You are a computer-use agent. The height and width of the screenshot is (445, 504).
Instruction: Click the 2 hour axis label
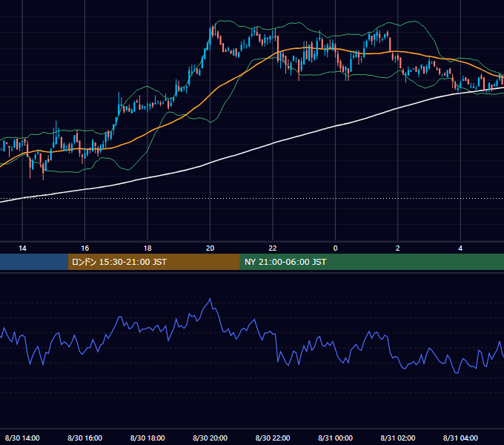[397, 248]
